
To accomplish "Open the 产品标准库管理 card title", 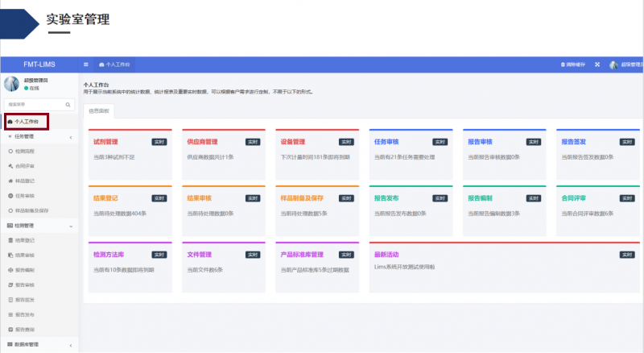I will click(x=302, y=255).
